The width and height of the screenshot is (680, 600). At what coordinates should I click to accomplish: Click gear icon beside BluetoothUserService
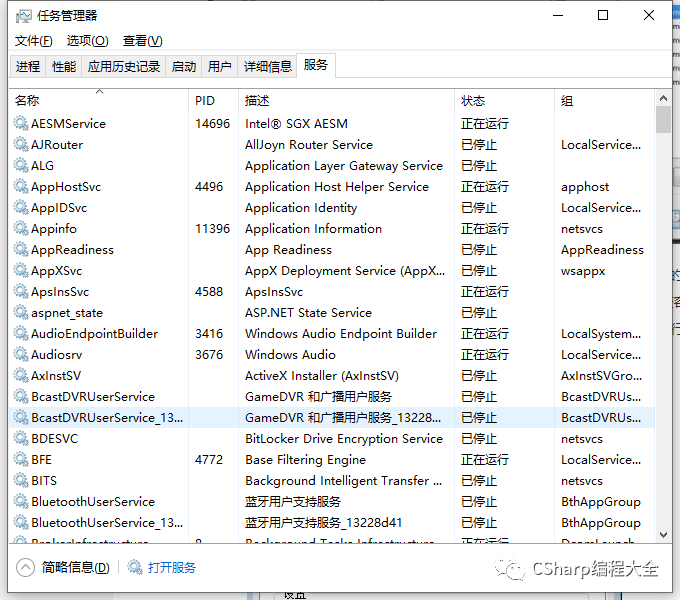tap(21, 502)
